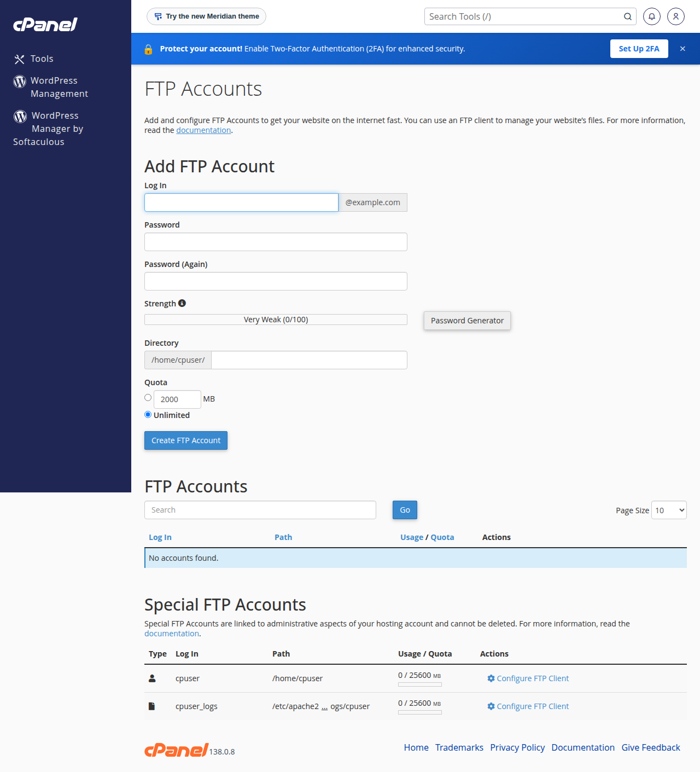Dismiss the 2FA banner with X
Image resolution: width=700 pixels, height=772 pixels.
coord(682,49)
